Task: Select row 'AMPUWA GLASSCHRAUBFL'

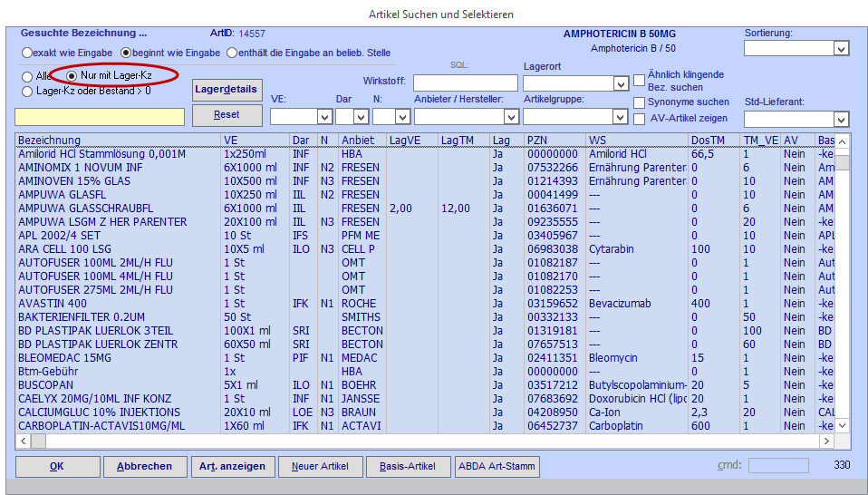Action: [x=425, y=209]
